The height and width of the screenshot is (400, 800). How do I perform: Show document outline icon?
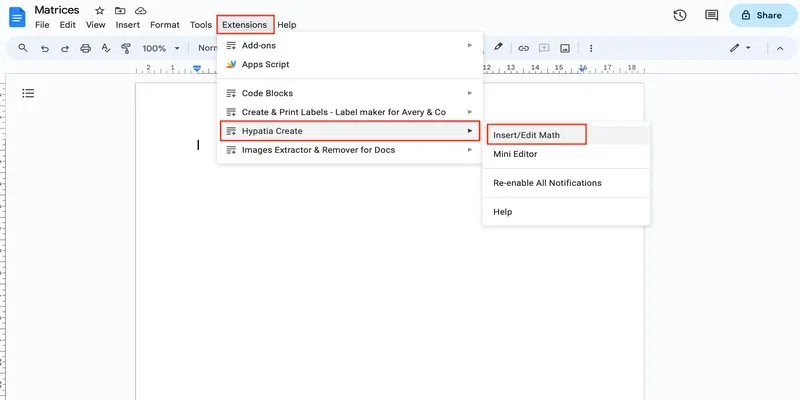(28, 93)
